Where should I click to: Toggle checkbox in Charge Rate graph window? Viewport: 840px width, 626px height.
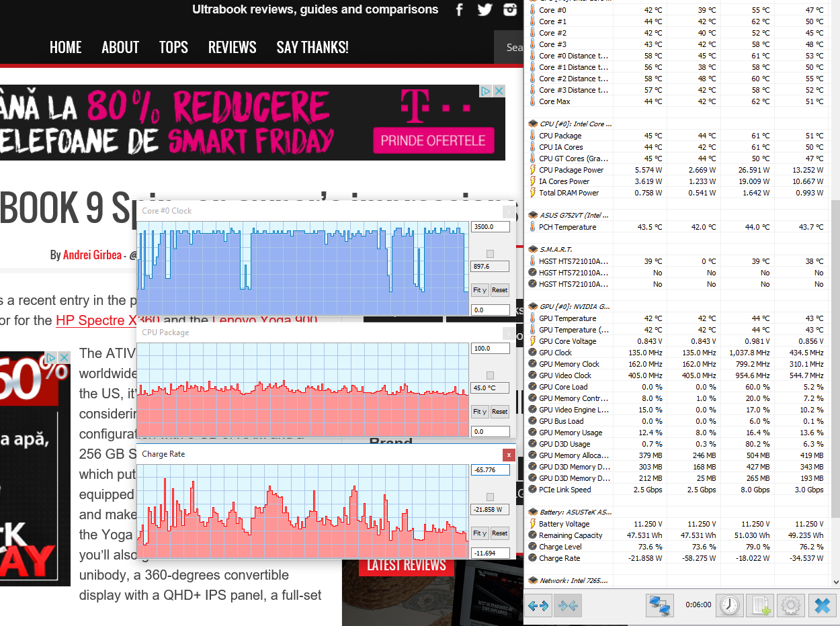490,497
